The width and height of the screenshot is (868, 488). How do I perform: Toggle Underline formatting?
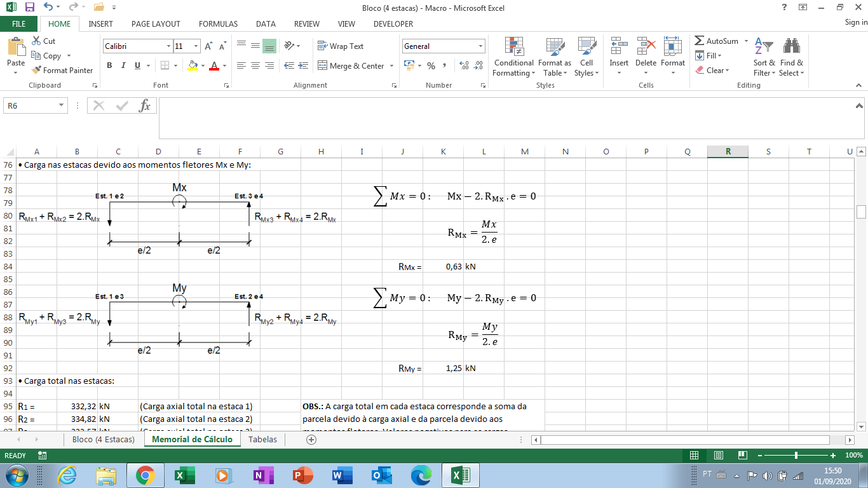tap(137, 65)
